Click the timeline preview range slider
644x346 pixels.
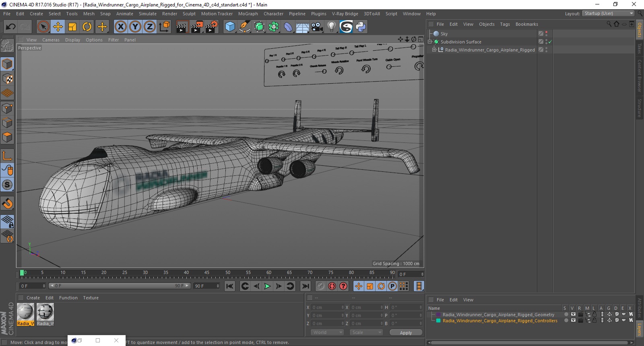pyautogui.click(x=119, y=286)
